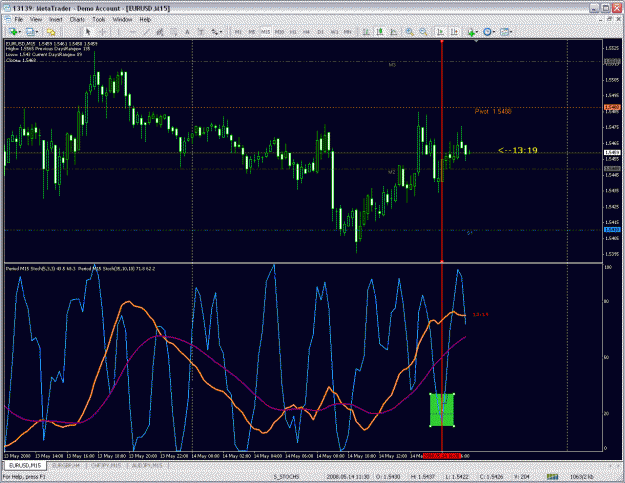Select the Cursor pointer tool
This screenshot has height=483, width=625.
tap(88, 32)
